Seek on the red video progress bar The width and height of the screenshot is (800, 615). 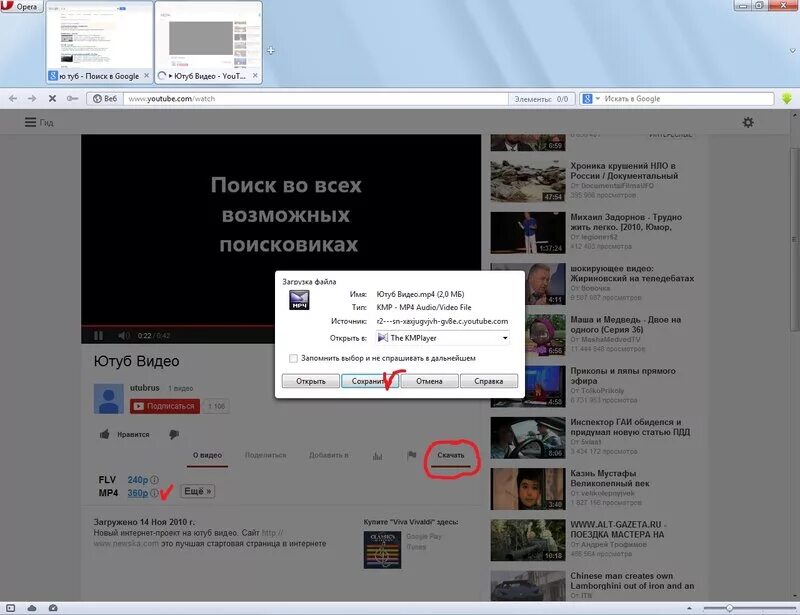click(178, 326)
